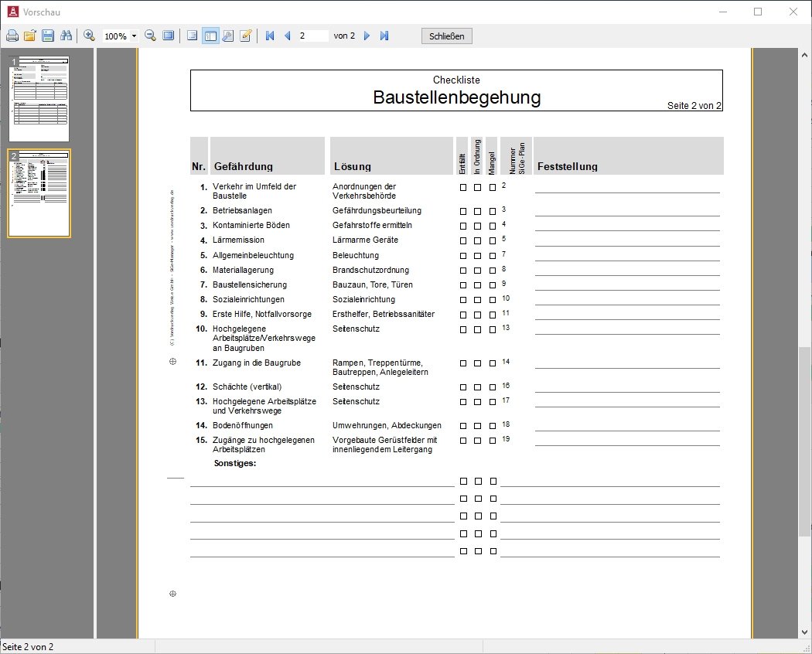Select page 2 thumbnail
This screenshot has width=812, height=654.
[39, 194]
